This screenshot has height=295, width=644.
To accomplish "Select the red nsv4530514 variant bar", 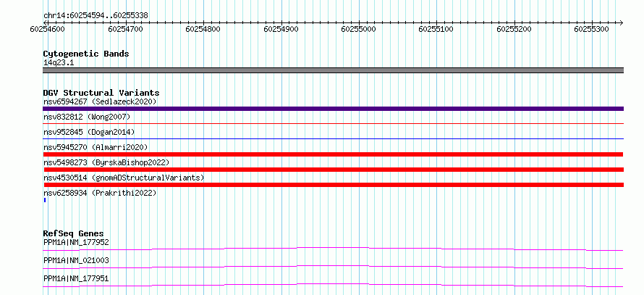I will (x=334, y=185).
